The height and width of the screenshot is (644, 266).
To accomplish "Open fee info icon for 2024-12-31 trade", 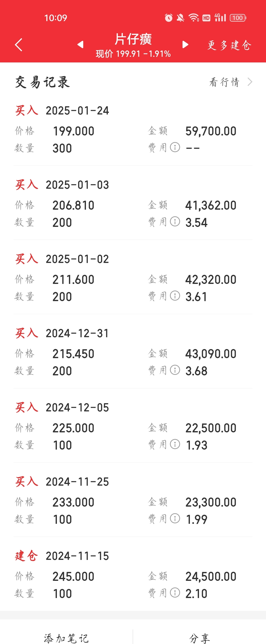I will click(x=175, y=370).
